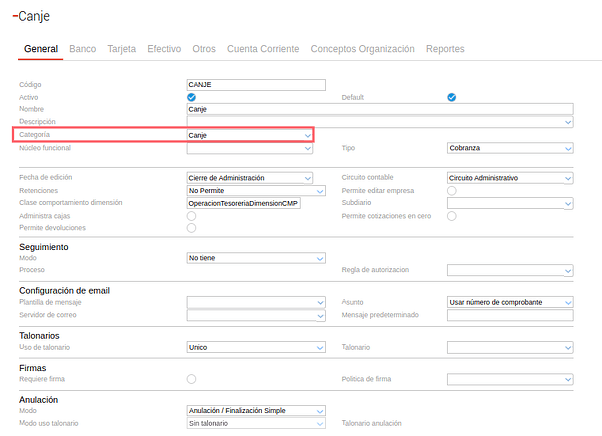Viewport: 602px width, 436px height.
Task: Toggle the Default checkbox
Action: [451, 97]
